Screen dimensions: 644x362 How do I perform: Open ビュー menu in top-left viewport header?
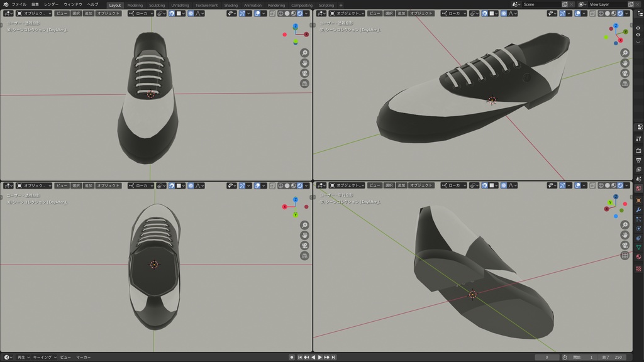coord(61,14)
